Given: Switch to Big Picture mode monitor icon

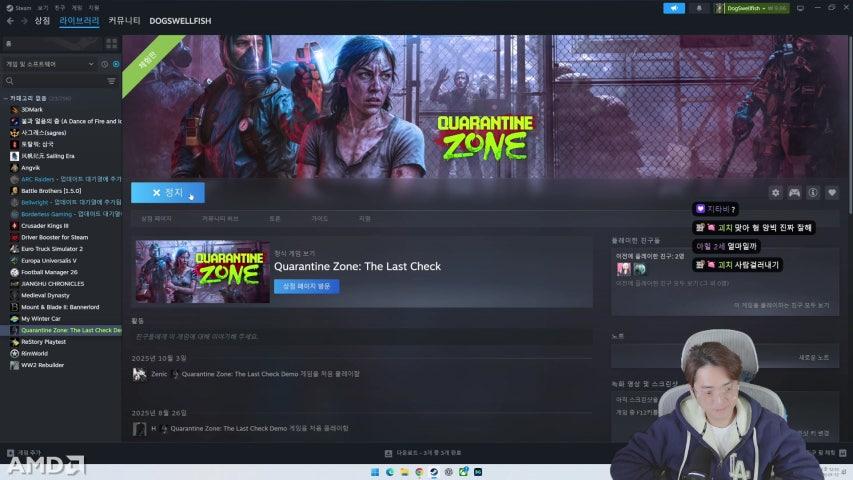Looking at the screenshot, I should [800, 8].
